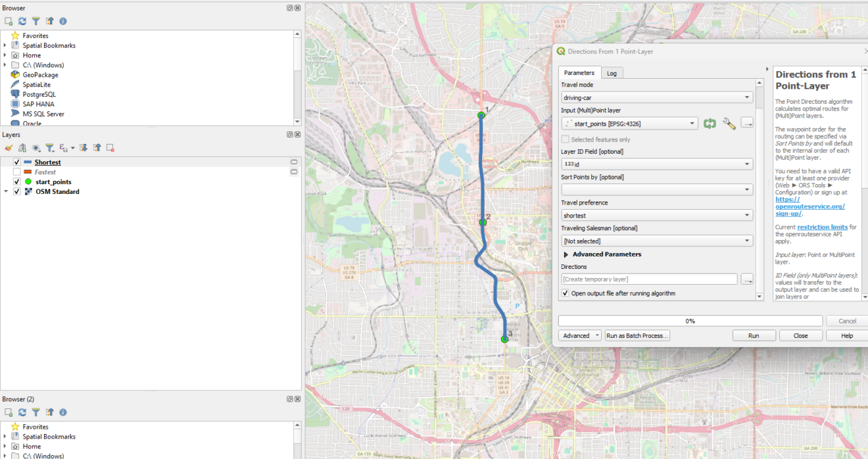Click Enable Properties Widget info icon in Browser
Image resolution: width=868 pixels, height=459 pixels.
click(63, 21)
